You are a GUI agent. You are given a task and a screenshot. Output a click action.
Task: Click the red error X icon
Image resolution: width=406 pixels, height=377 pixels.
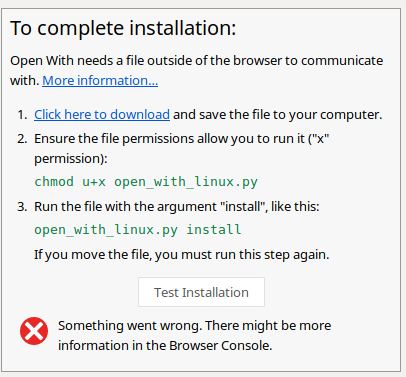pos(34,331)
